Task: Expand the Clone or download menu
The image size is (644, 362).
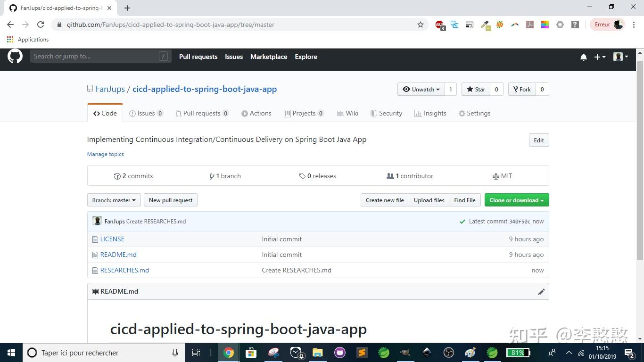Action: [516, 200]
